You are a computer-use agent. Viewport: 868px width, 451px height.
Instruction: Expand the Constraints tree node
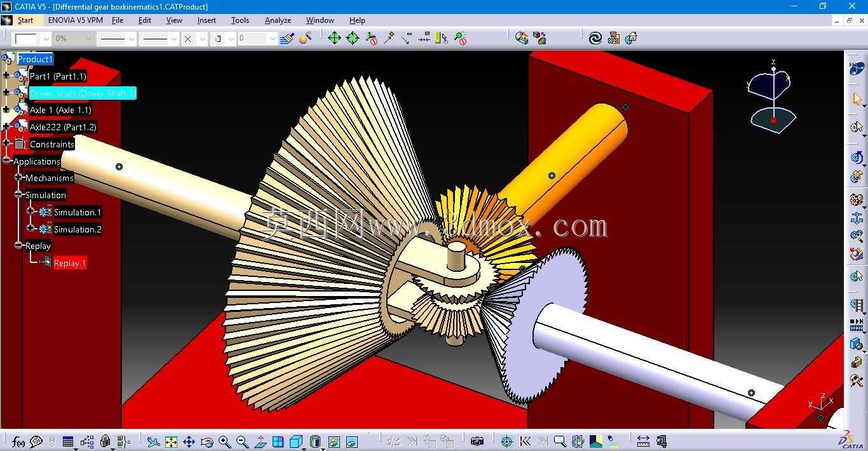6,144
